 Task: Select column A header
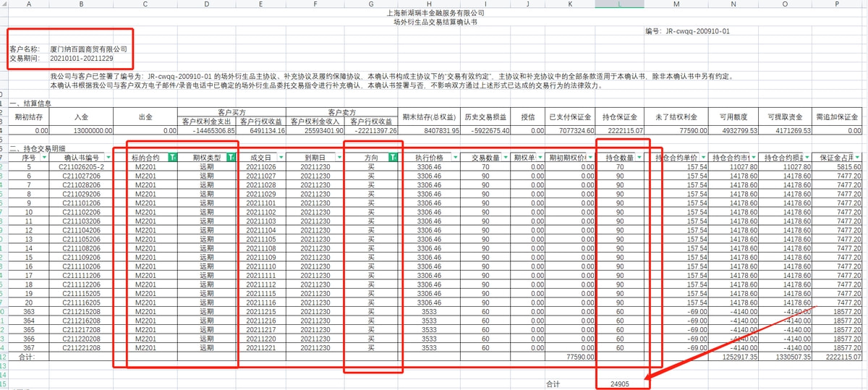click(27, 4)
